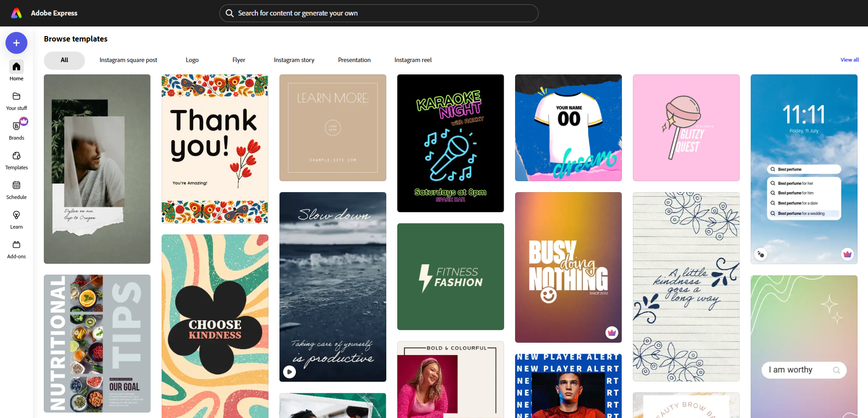This screenshot has height=418, width=868.
Task: Open the Nutritional Tips template
Action: (97, 344)
